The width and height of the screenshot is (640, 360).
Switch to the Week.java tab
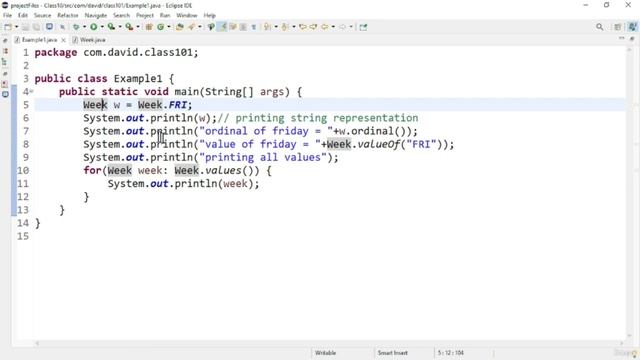(x=89, y=40)
